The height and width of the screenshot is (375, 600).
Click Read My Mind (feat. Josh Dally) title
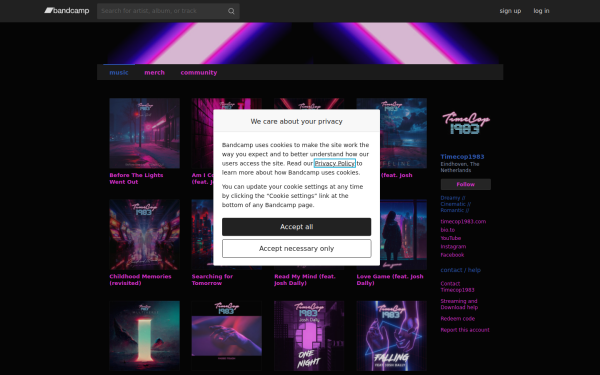click(305, 280)
